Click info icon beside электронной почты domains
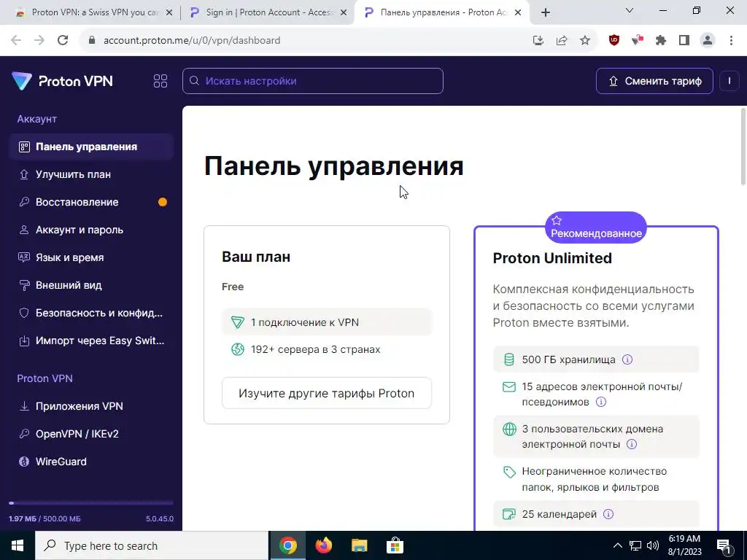The width and height of the screenshot is (747, 560). tap(632, 444)
